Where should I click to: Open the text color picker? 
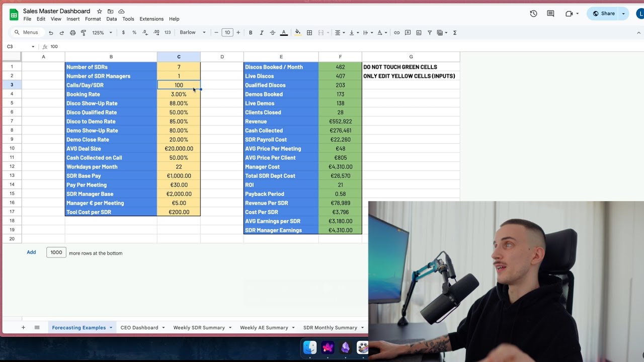[284, 33]
